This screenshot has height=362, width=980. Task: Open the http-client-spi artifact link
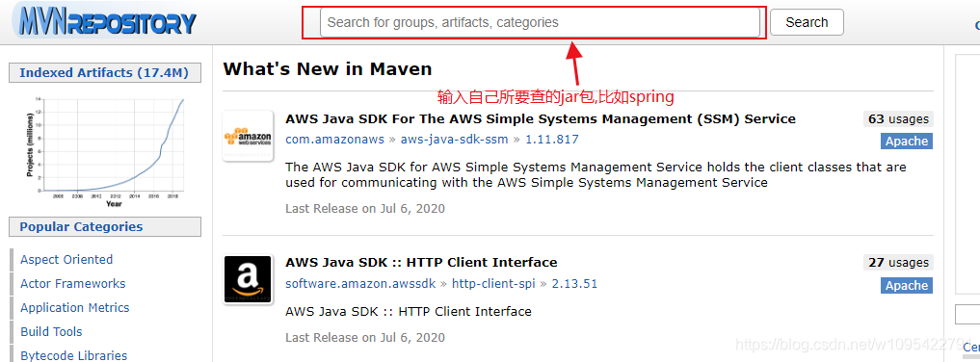click(x=493, y=283)
